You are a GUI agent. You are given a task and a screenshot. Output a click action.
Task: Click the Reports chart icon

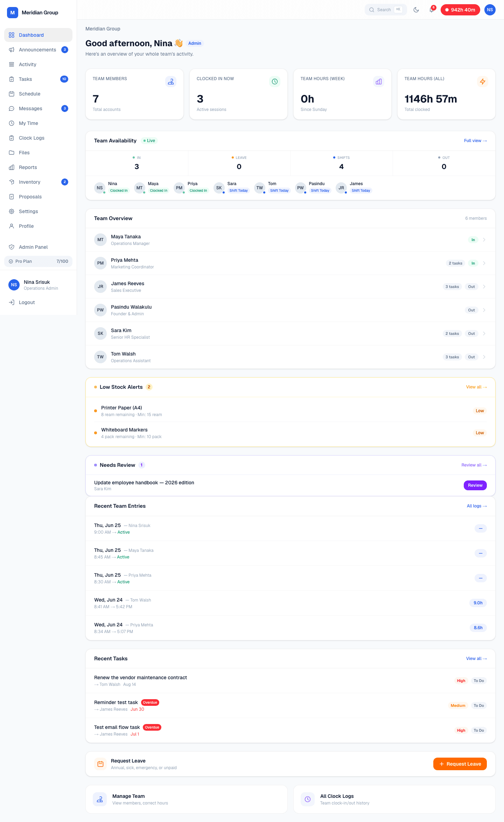[12, 167]
